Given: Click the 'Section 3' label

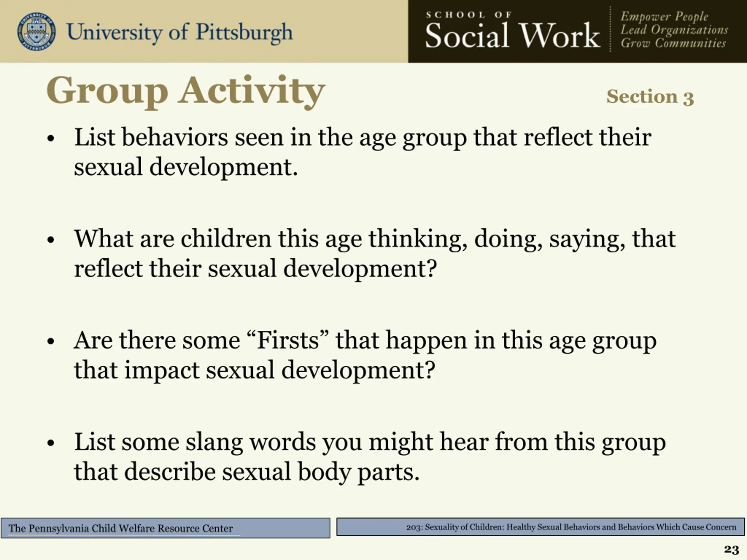Looking at the screenshot, I should [650, 97].
